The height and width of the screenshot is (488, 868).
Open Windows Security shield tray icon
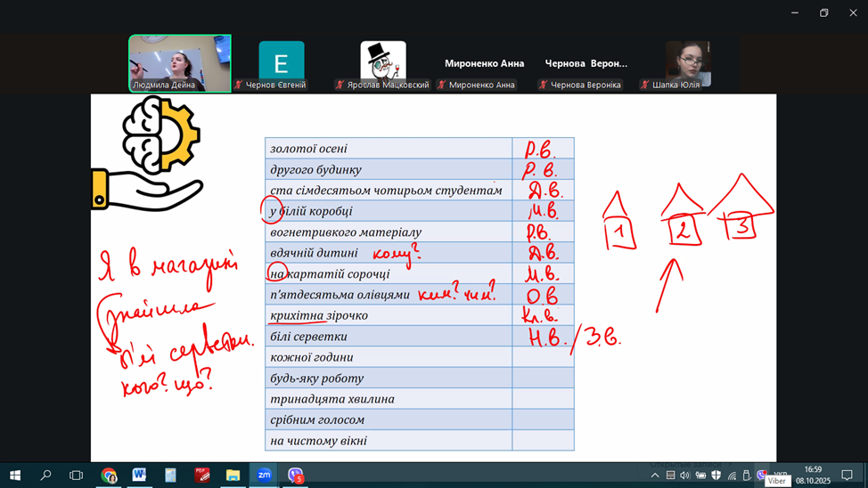pos(716,476)
